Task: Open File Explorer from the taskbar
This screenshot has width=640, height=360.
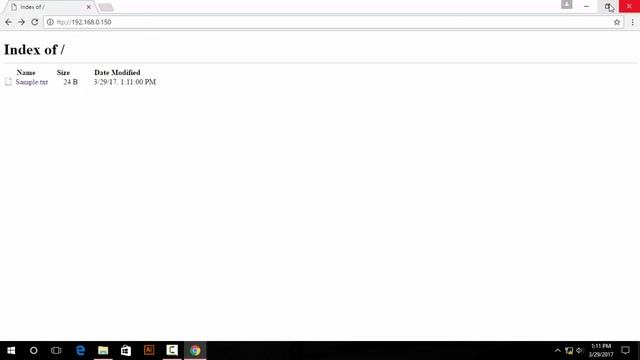Action: pos(103,351)
